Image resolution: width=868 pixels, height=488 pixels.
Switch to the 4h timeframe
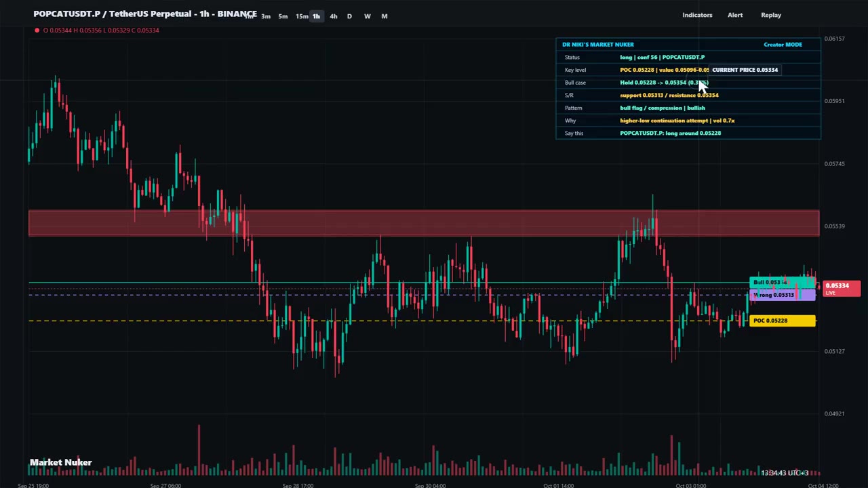click(333, 16)
